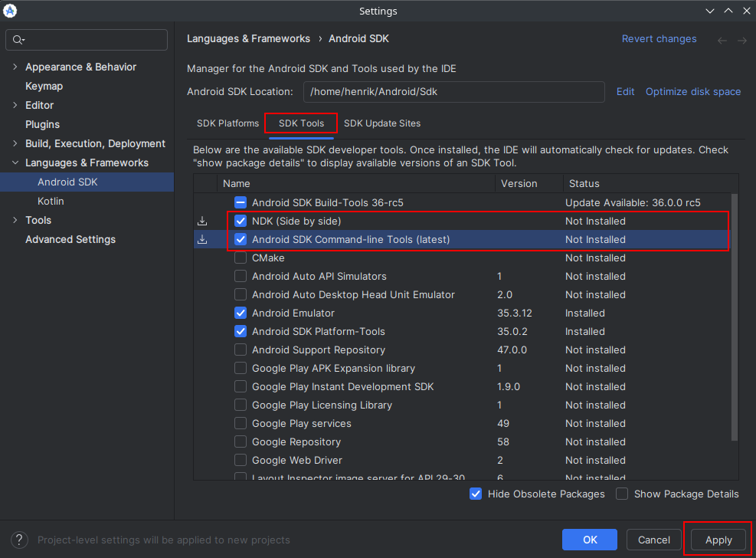Click the SDK tools list scrollbar
The height and width of the screenshot is (558, 756).
(735, 317)
